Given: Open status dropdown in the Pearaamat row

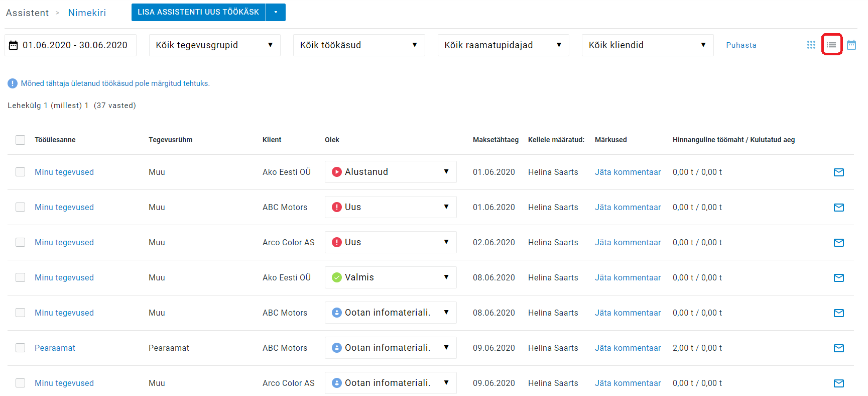Looking at the screenshot, I should pos(391,348).
